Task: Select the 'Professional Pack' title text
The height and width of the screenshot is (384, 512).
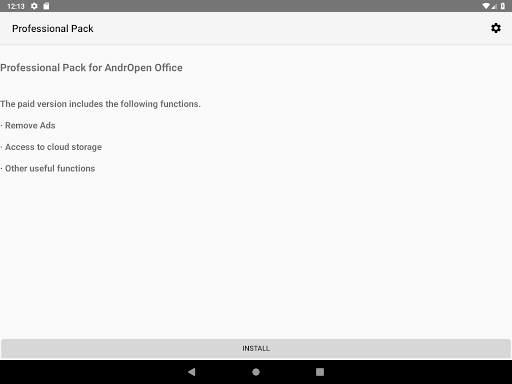Action: tap(53, 29)
